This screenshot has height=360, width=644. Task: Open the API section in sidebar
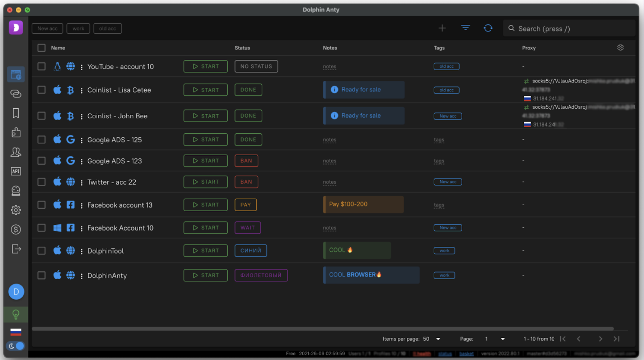(16, 171)
